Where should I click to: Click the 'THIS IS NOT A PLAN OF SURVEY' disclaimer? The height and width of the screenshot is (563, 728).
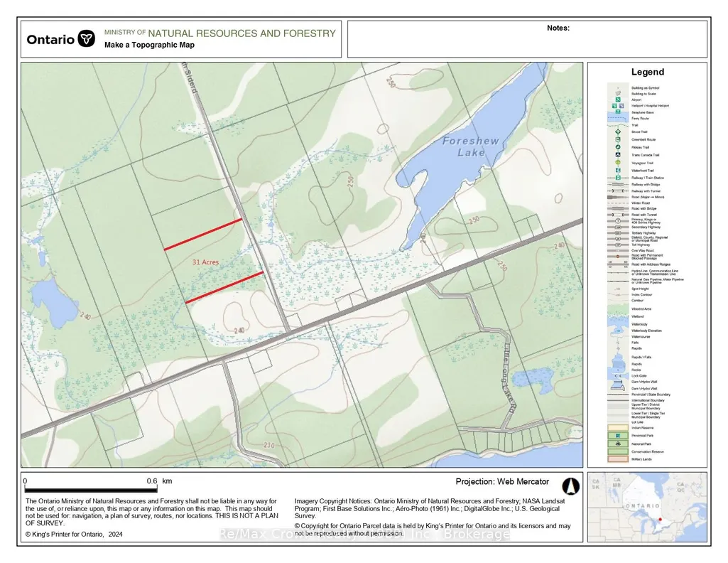(x=151, y=519)
